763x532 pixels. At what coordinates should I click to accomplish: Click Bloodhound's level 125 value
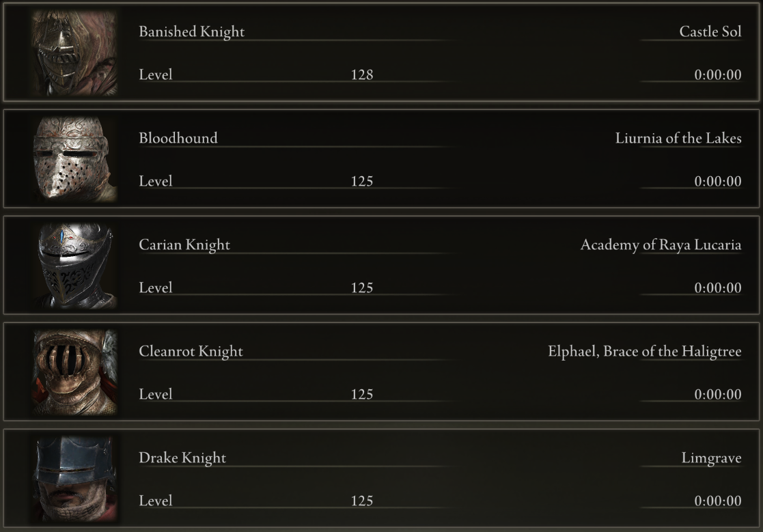click(362, 181)
